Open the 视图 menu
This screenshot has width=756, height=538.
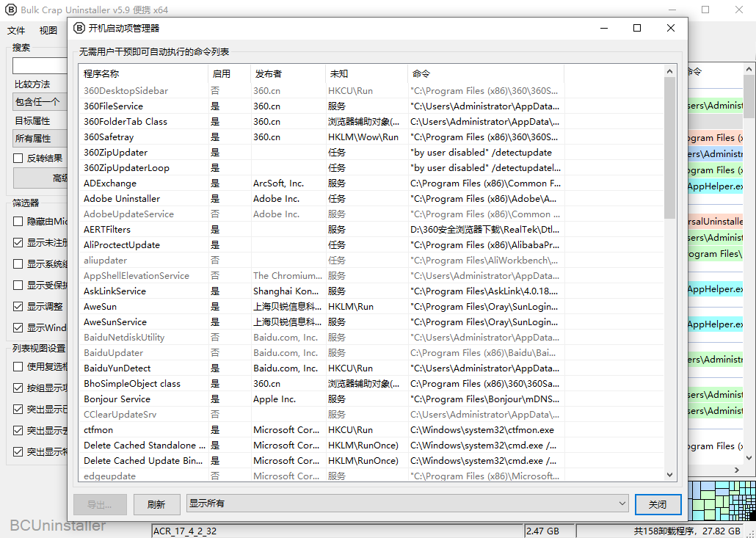click(x=48, y=30)
